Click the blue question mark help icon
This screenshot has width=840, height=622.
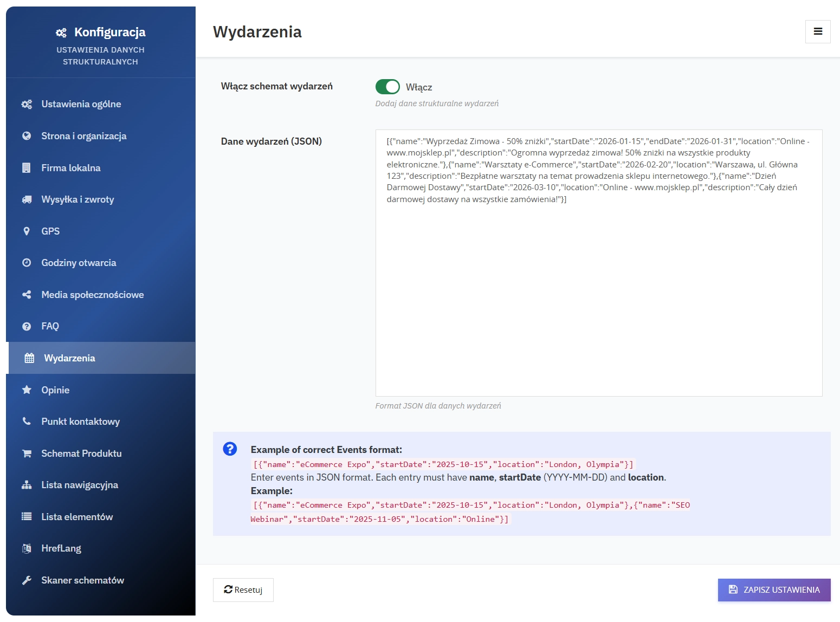click(x=230, y=449)
